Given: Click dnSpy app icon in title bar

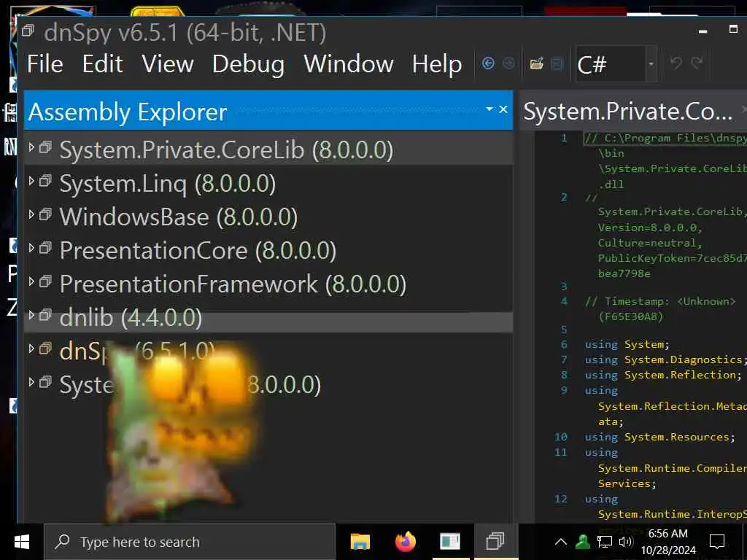Looking at the screenshot, I should coord(28,31).
